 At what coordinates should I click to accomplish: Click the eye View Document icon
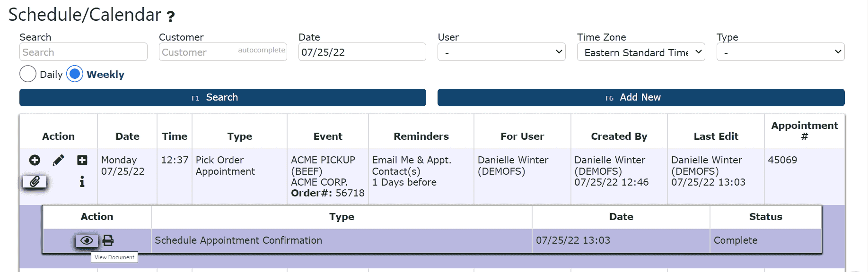point(87,240)
